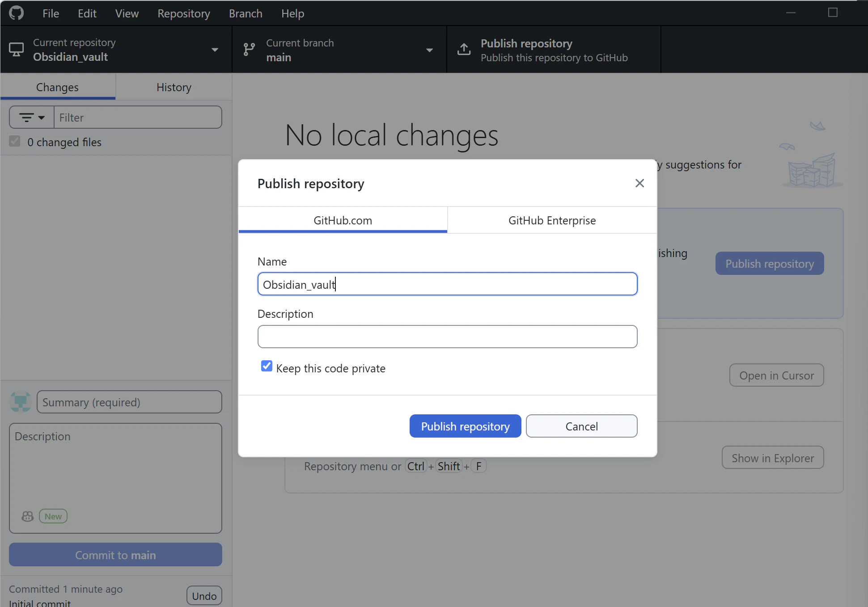Uncheck Keep this code private

[267, 367]
